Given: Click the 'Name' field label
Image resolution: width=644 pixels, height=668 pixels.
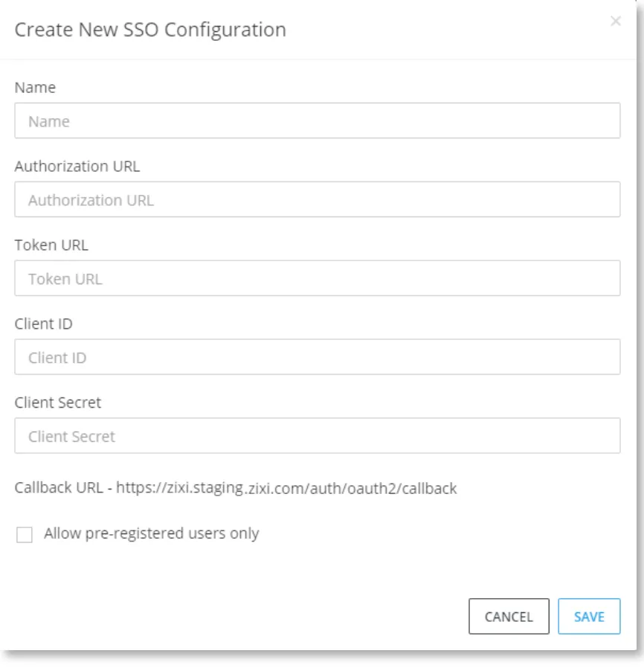Looking at the screenshot, I should (35, 87).
